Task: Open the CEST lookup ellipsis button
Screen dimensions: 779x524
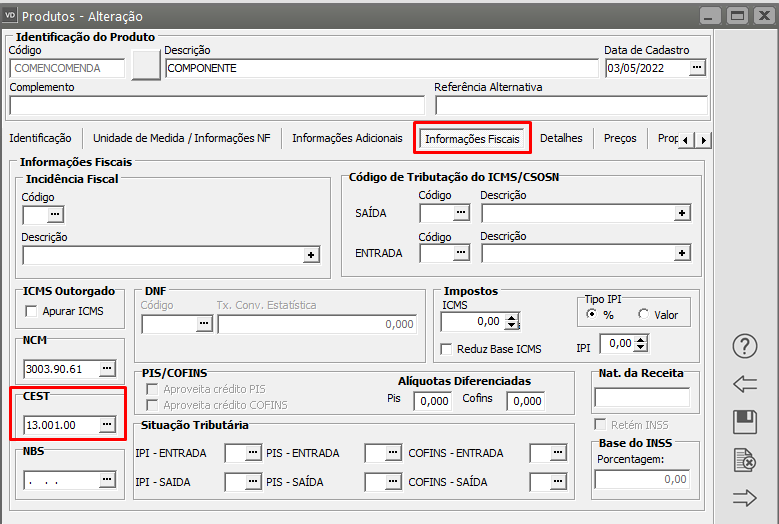Action: tap(107, 425)
